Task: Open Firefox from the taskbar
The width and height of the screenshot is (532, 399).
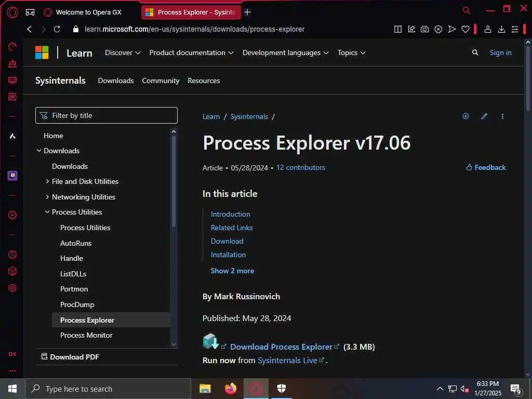Action: click(230, 389)
